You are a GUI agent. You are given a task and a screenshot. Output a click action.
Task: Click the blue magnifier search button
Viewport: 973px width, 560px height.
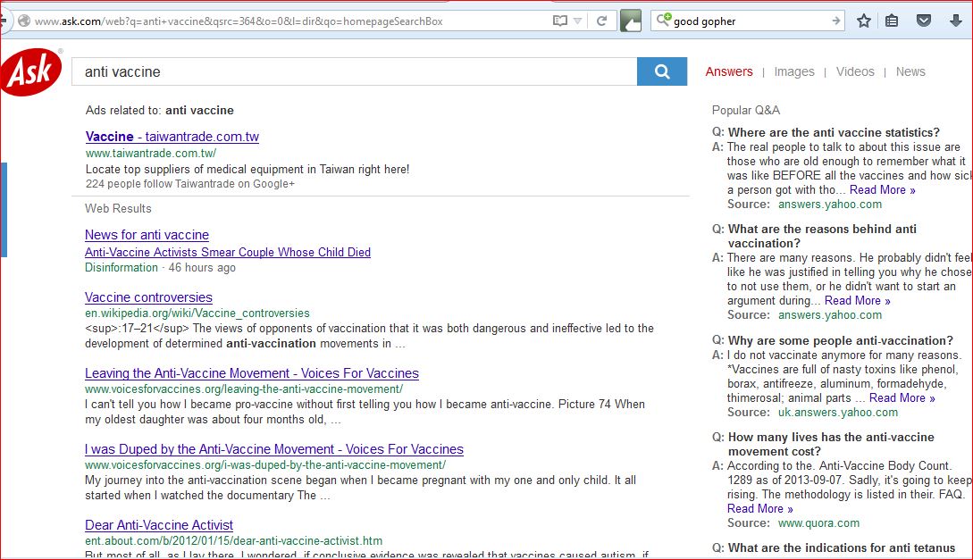661,71
